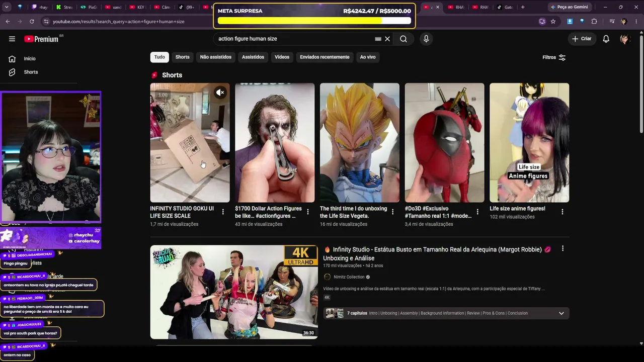Open more options for Infinity Studio Goku short
The width and height of the screenshot is (644, 362).
pyautogui.click(x=223, y=212)
